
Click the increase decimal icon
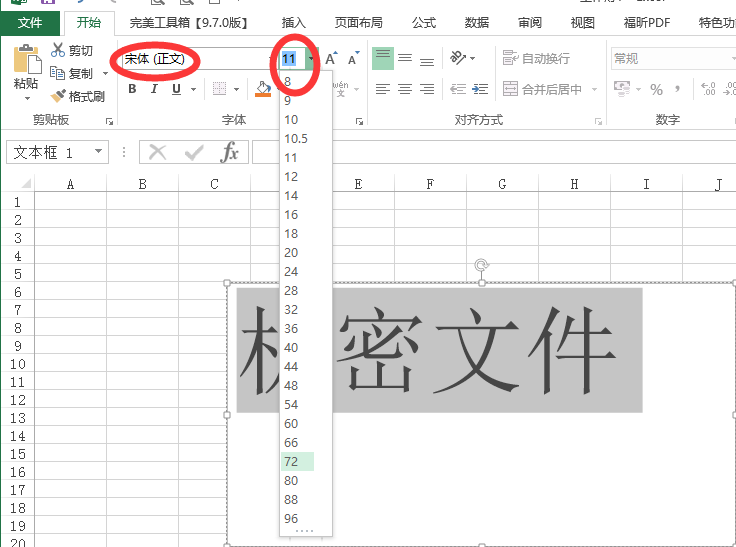708,89
